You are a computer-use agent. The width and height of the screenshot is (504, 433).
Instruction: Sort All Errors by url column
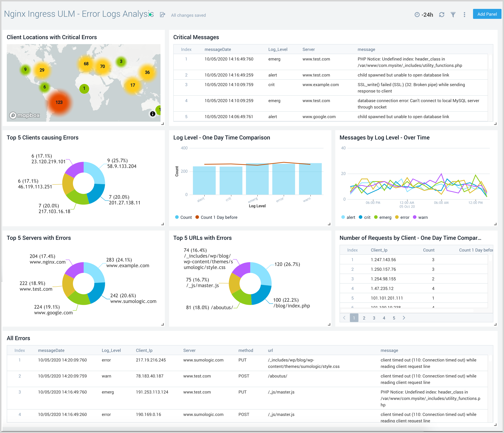(x=271, y=350)
